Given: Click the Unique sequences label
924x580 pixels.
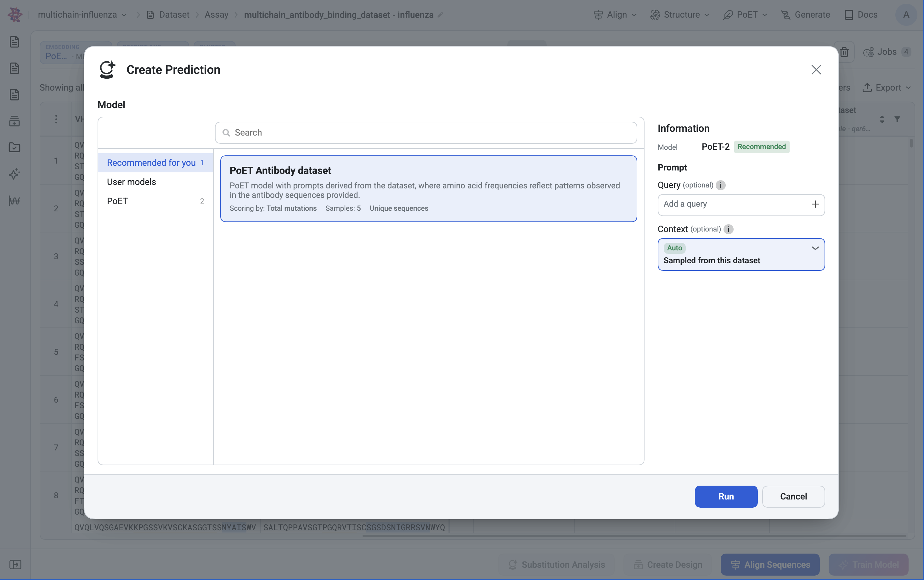Looking at the screenshot, I should pos(399,208).
